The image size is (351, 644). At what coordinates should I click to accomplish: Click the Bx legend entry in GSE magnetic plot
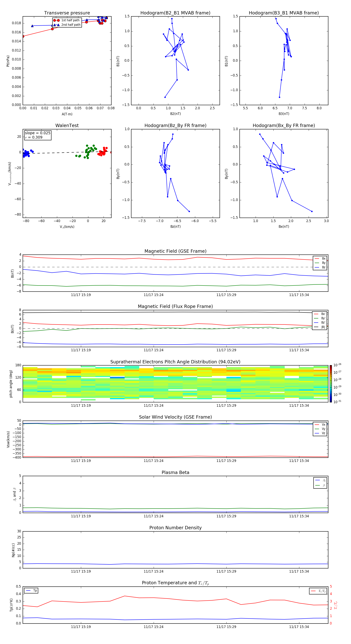coord(320,259)
